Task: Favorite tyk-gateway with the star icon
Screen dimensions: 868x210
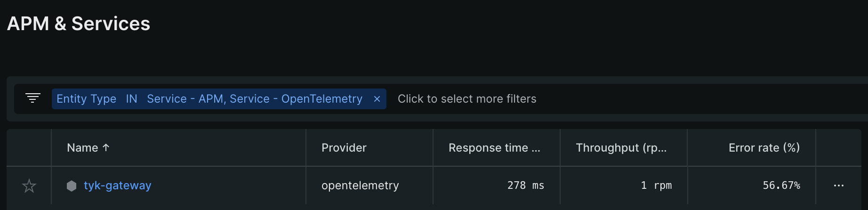Action: 29,186
